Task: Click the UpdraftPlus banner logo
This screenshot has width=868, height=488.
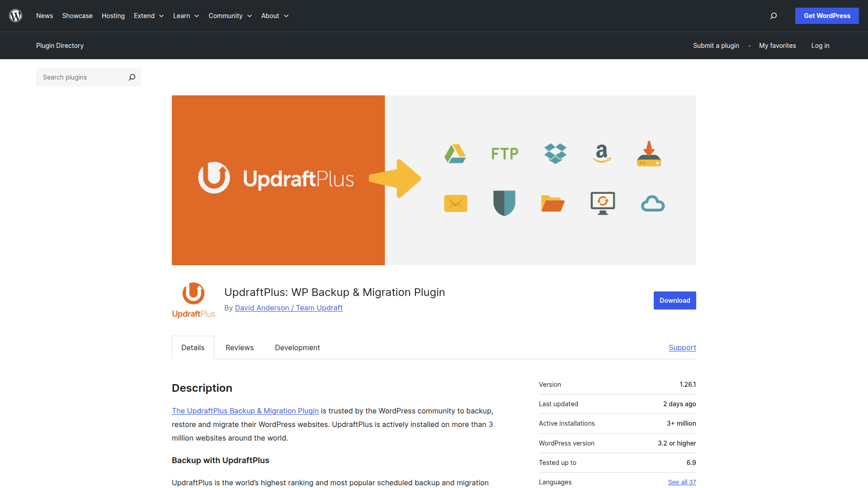Action: click(x=276, y=178)
